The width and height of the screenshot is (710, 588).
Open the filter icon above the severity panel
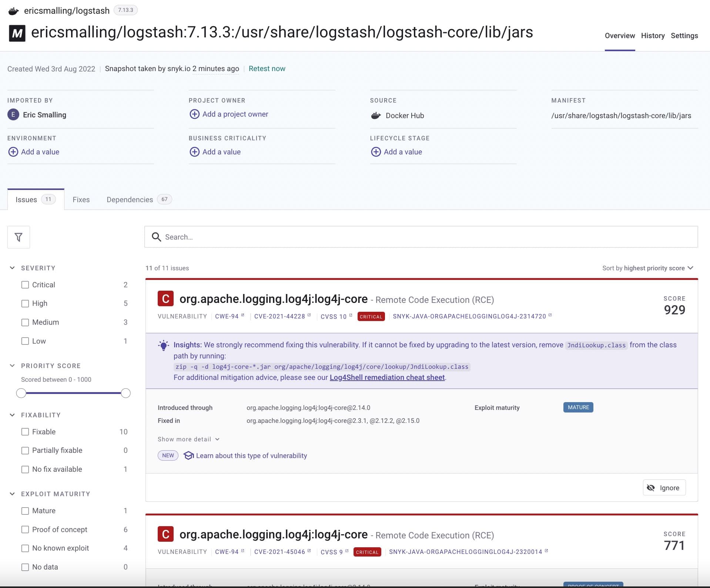click(18, 237)
